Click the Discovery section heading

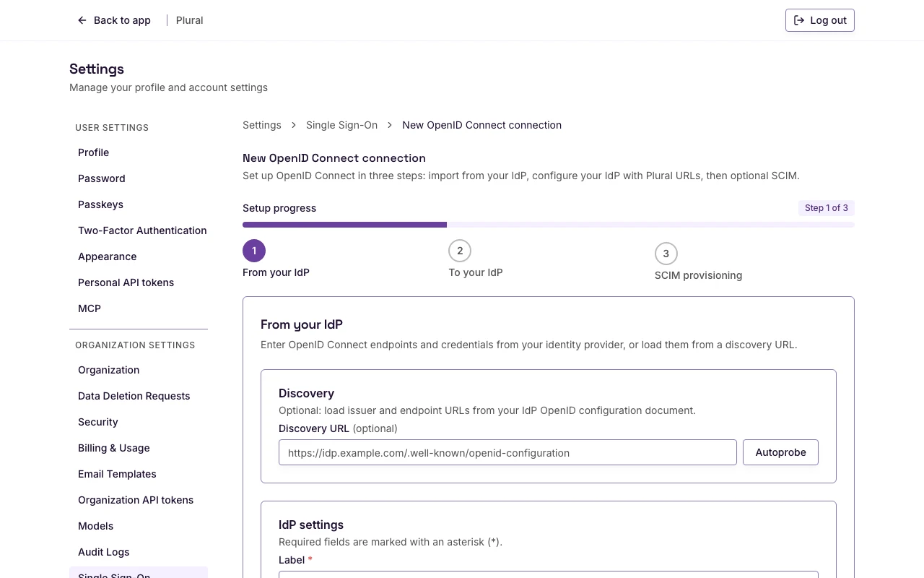coord(306,393)
